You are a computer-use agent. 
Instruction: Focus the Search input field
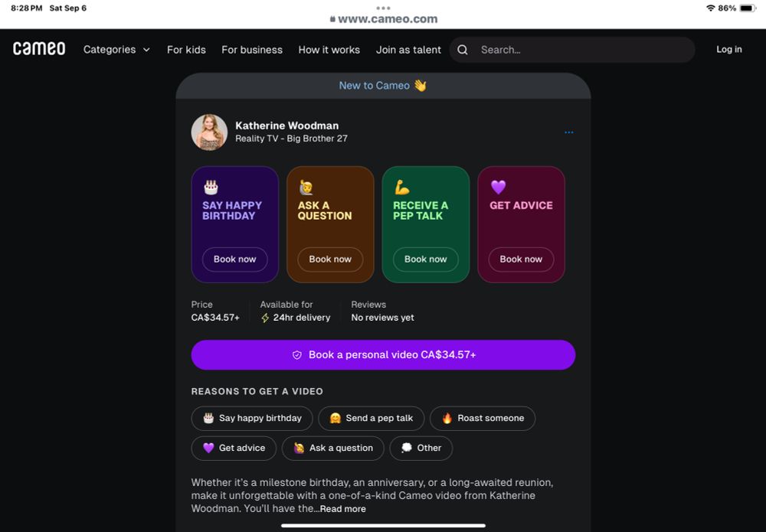click(x=571, y=50)
